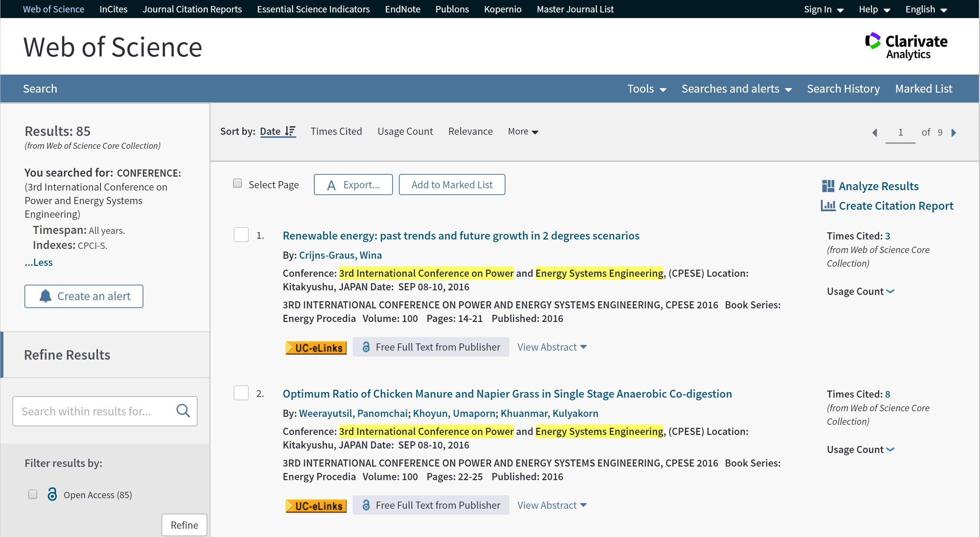
Task: Open the Renewable energy article title
Action: [461, 236]
